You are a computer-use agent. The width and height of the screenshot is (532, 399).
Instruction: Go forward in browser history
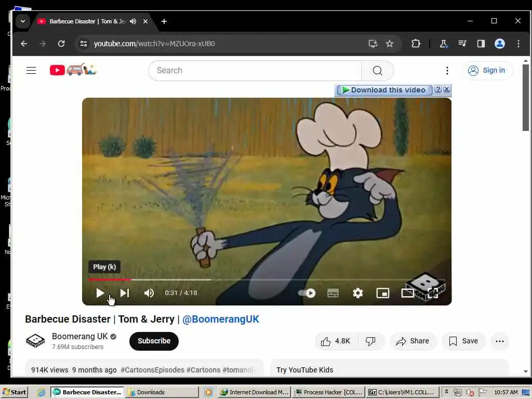[x=43, y=44]
